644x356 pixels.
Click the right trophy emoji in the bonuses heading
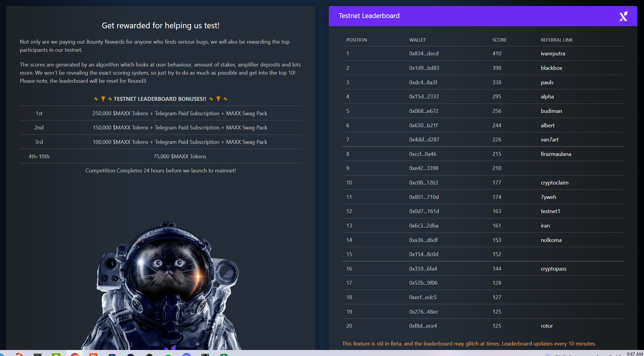218,99
